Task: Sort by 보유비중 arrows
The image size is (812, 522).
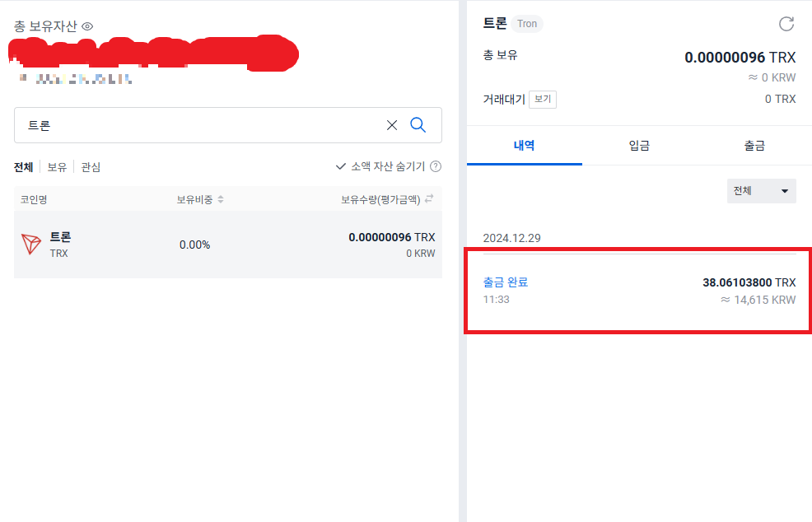Action: coord(221,199)
